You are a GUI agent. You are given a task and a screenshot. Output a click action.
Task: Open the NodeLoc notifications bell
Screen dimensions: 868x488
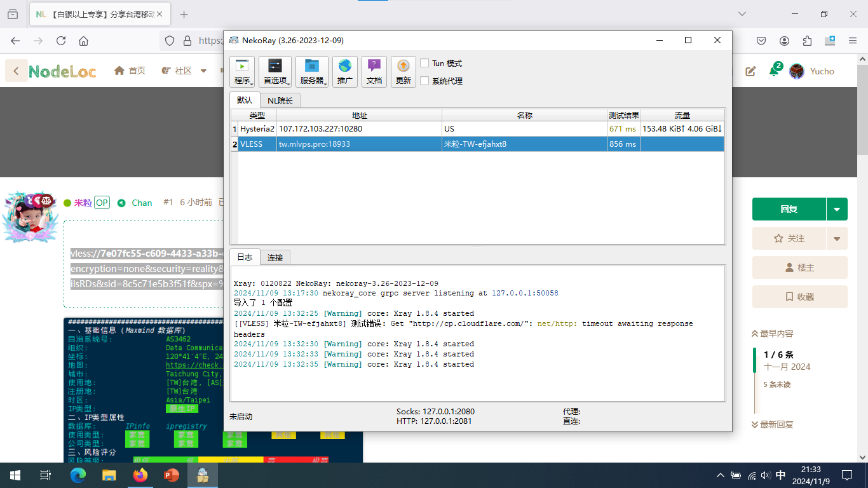point(774,71)
